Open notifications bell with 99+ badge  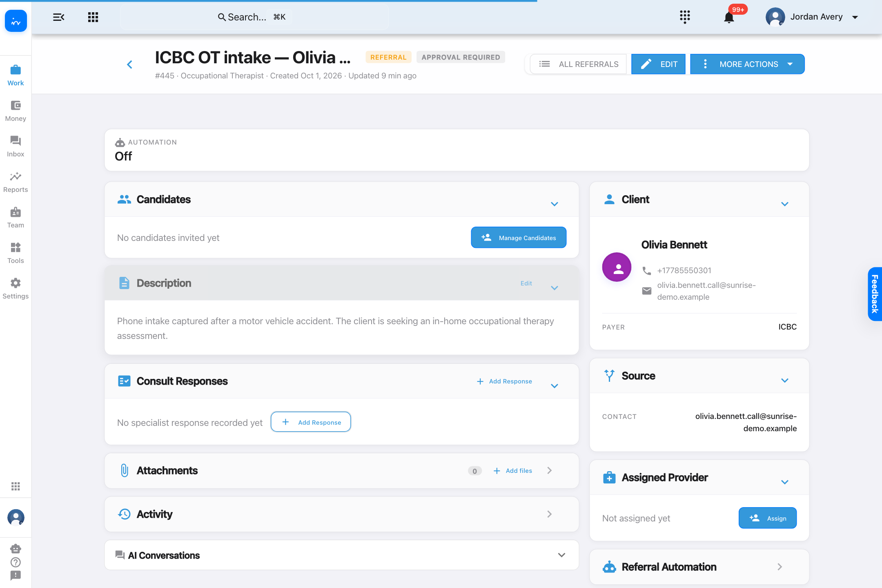729,18
